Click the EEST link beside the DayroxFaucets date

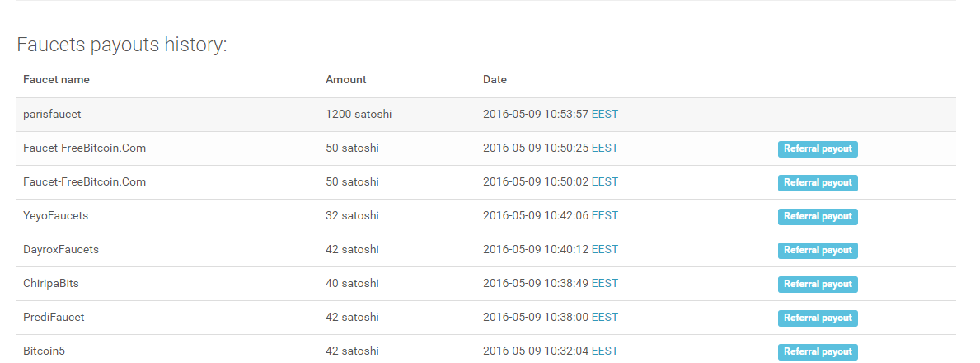pyautogui.click(x=604, y=249)
